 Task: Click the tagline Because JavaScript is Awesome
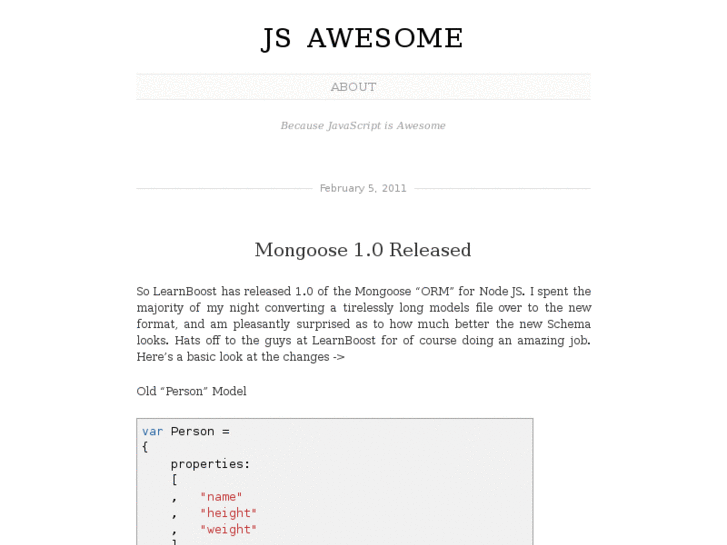point(363,126)
